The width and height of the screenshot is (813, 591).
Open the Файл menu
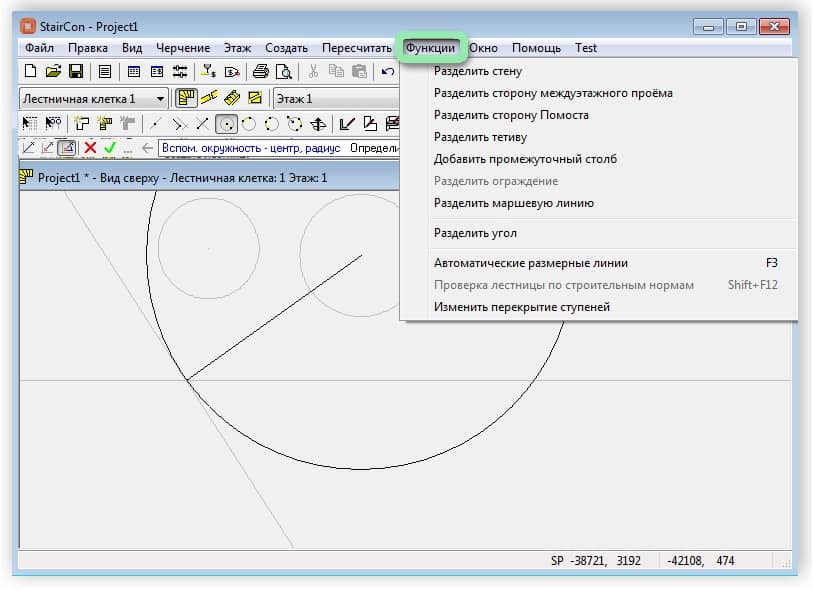click(x=39, y=47)
